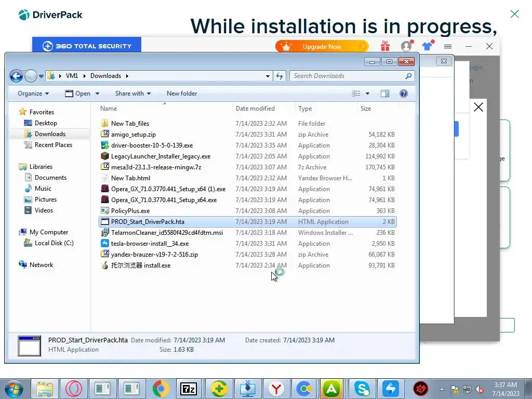This screenshot has height=399, width=532.
Task: Sort files by Type column
Action: (305, 109)
